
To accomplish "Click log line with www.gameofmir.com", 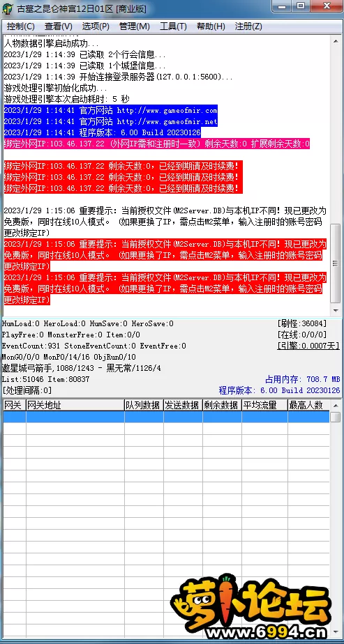I will [110, 110].
